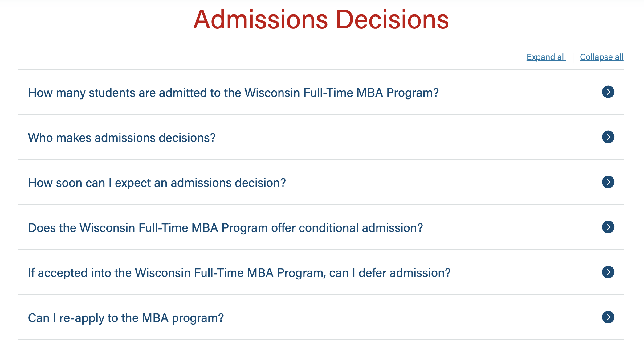Expand 'How soon can I expect an admissions decision?'
The height and width of the screenshot is (356, 644).
tap(157, 183)
